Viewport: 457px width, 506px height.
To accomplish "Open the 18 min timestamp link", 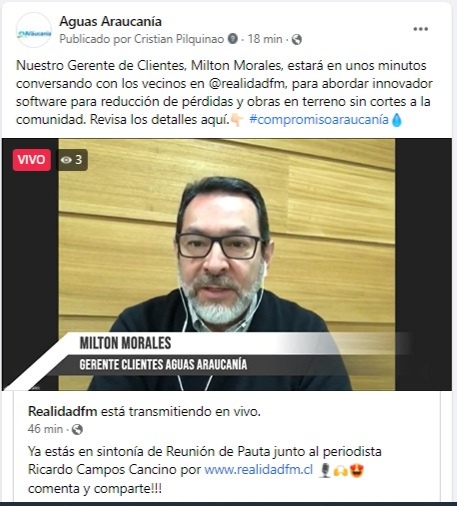I will pos(265,39).
